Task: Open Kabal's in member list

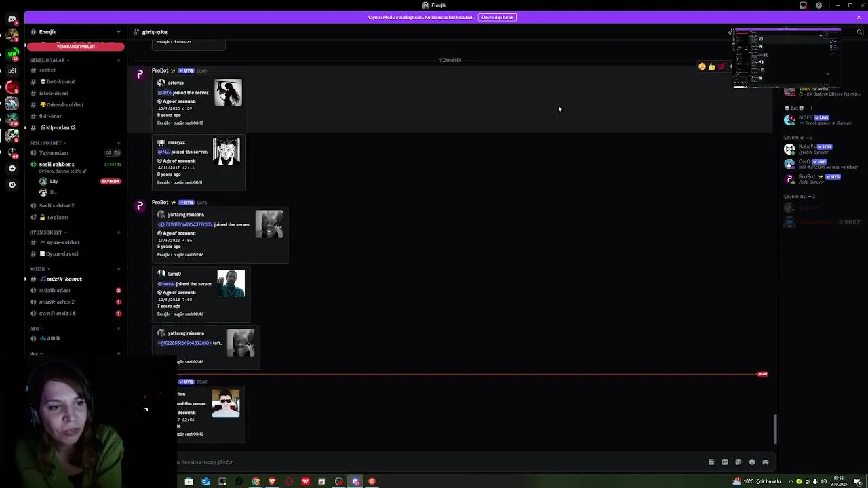Action: [x=821, y=149]
